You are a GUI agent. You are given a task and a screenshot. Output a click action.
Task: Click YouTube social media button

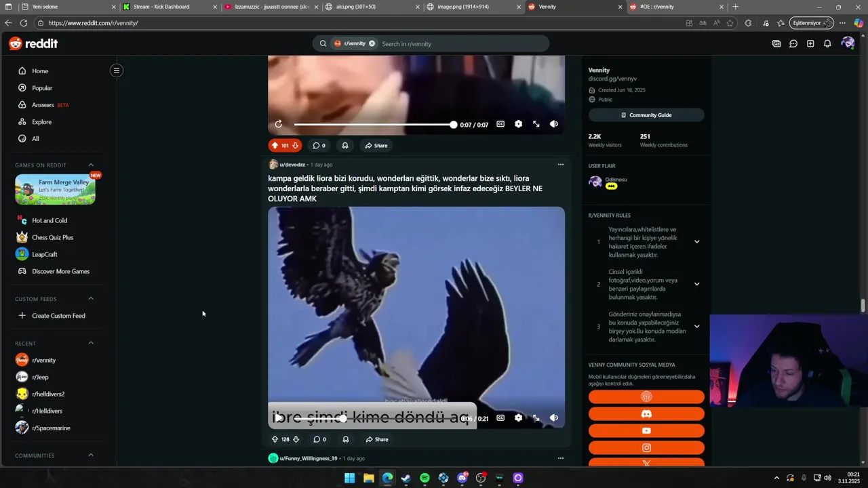point(646,430)
